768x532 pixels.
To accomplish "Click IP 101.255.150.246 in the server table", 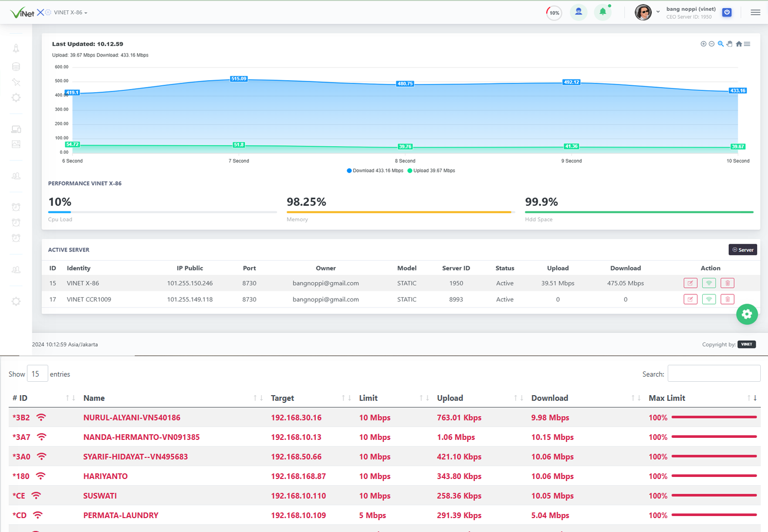I will (190, 283).
